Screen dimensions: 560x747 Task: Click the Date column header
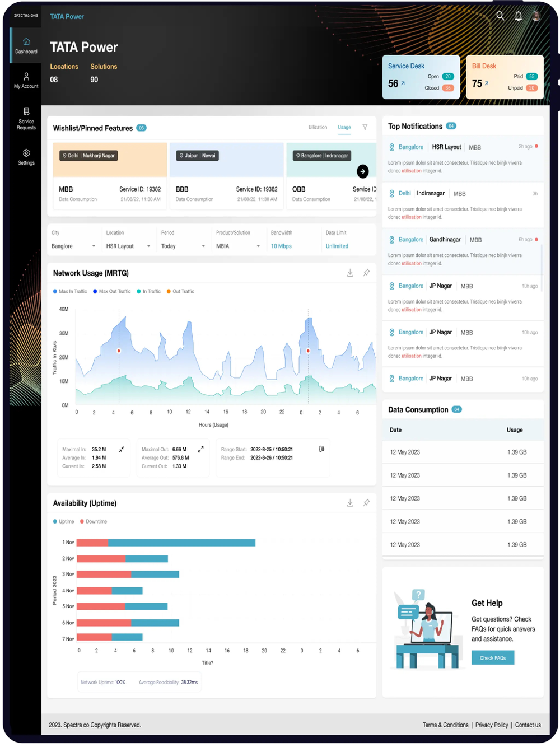coord(395,430)
